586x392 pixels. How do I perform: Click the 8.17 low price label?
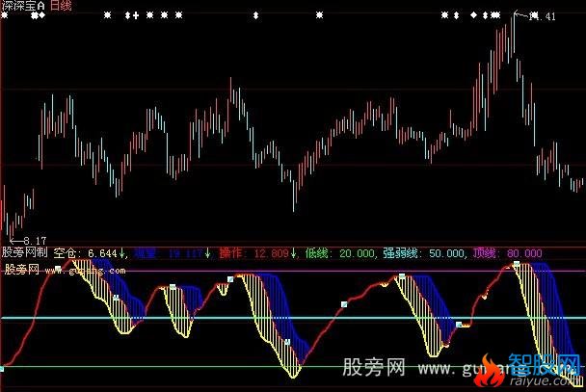[35, 241]
